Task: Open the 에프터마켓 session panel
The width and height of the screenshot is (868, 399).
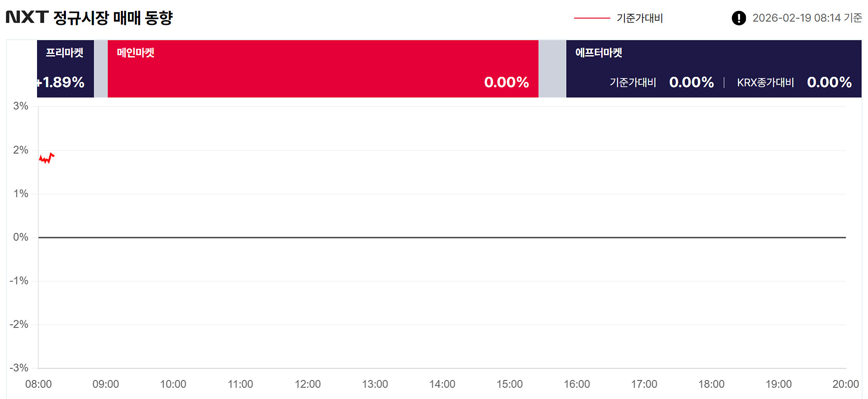Action: click(599, 53)
